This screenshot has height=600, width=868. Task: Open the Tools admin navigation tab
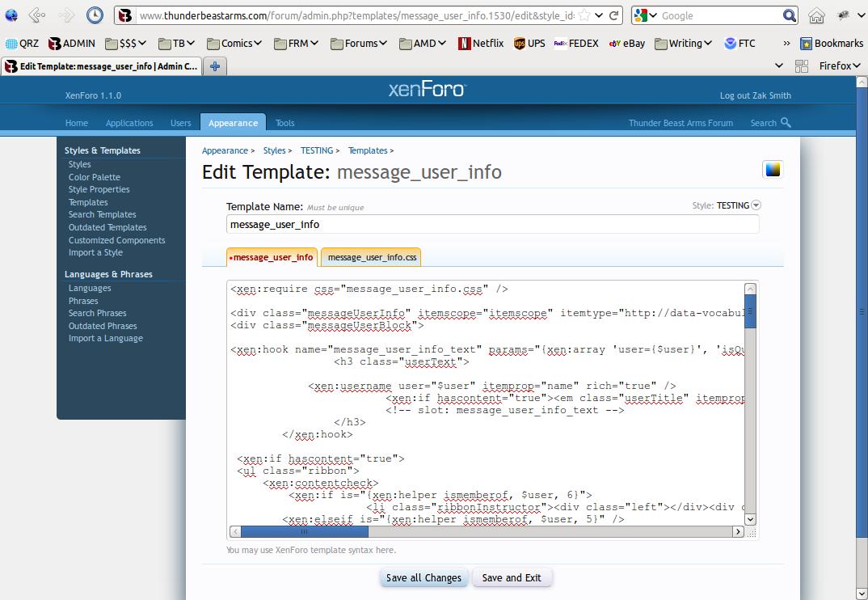[x=284, y=123]
